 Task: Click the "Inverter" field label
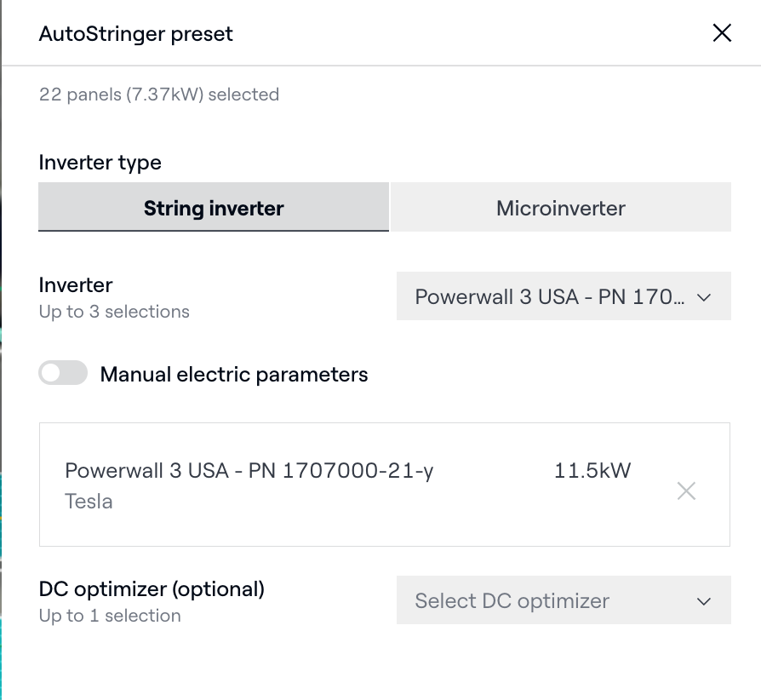pos(76,285)
